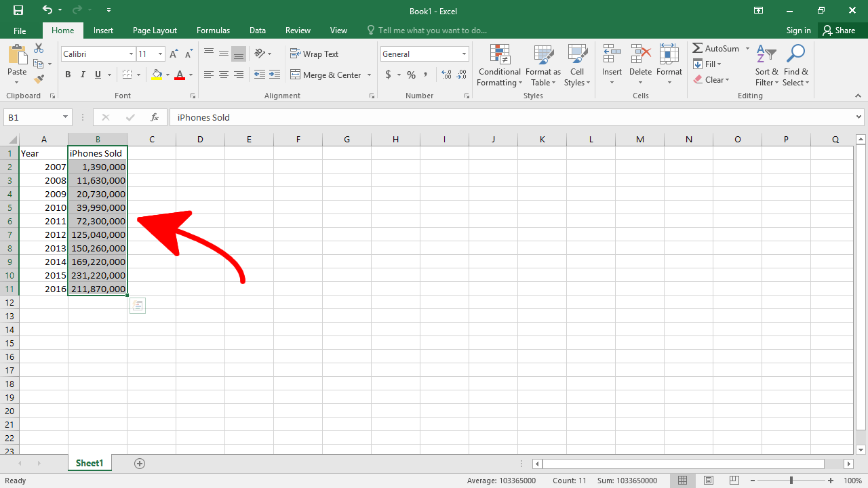Screen dimensions: 868x488
Task: Open the File tab
Action: click(x=20, y=30)
